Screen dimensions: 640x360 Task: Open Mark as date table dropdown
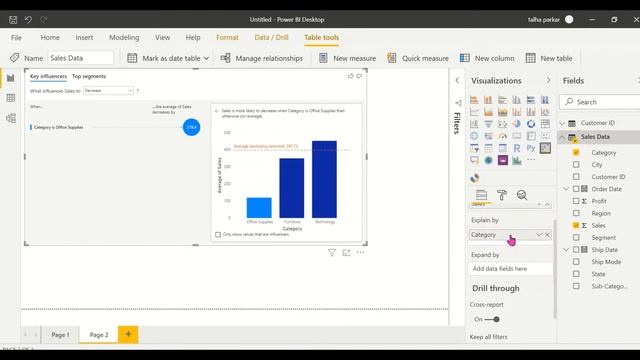coord(207,58)
